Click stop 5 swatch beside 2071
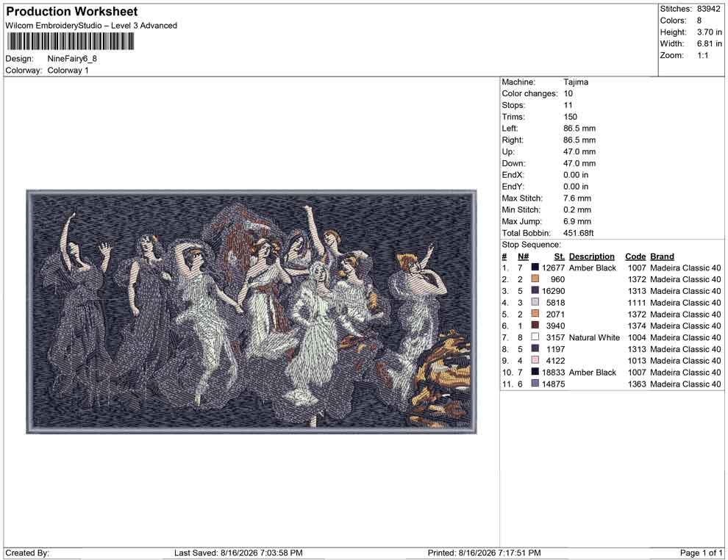This screenshot has width=728, height=560. point(535,313)
